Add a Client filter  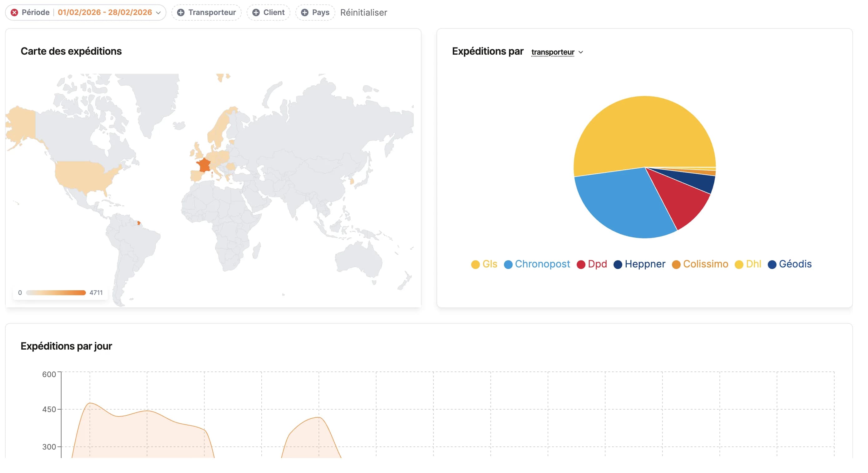click(x=268, y=12)
